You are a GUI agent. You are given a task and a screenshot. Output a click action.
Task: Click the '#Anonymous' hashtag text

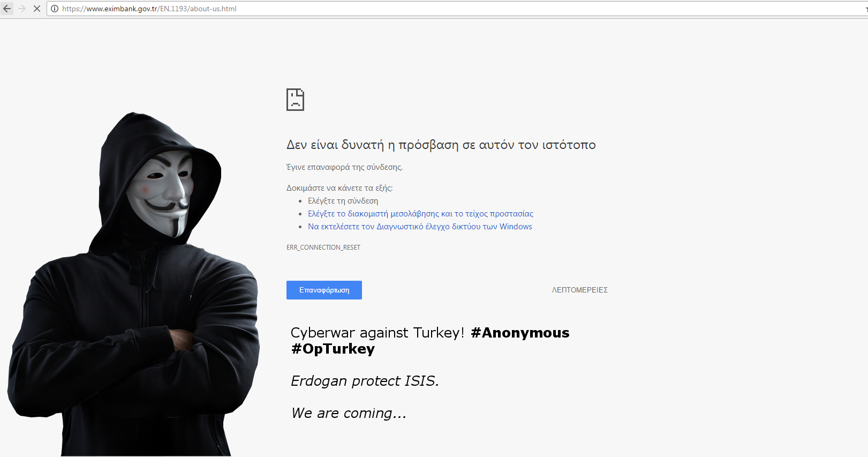pyautogui.click(x=520, y=333)
